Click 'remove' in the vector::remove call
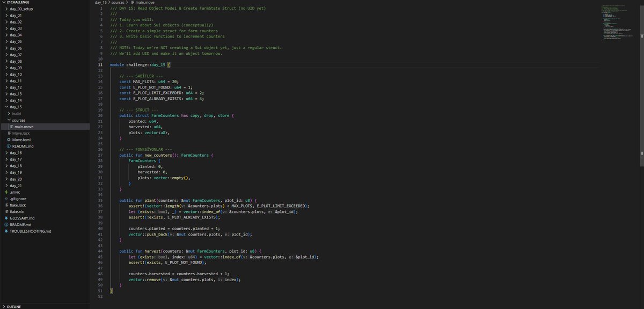Screen dimensions: 644x309 153,279
